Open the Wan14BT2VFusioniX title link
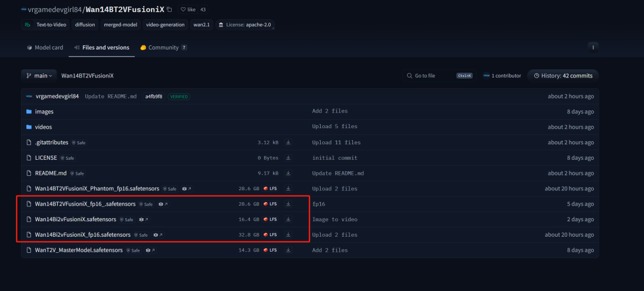The width and height of the screenshot is (644, 291). point(125,9)
